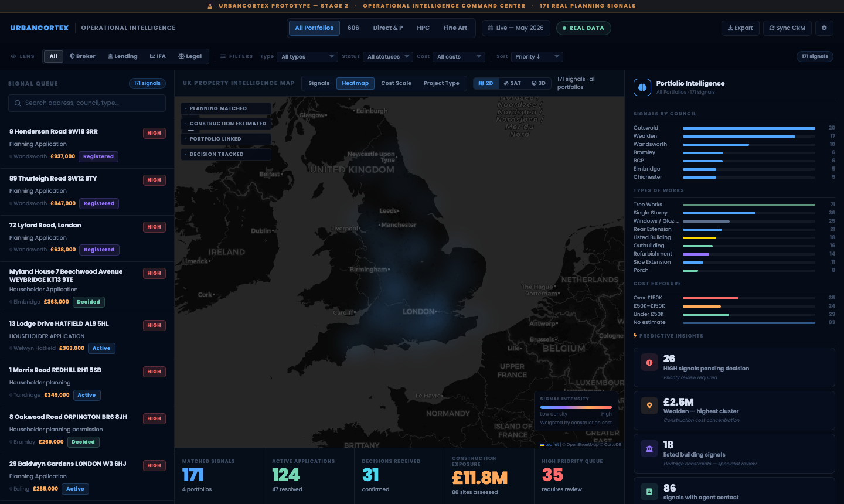Click the building icon for listed building signals
Image resolution: width=844 pixels, height=504 pixels.
[x=649, y=449]
